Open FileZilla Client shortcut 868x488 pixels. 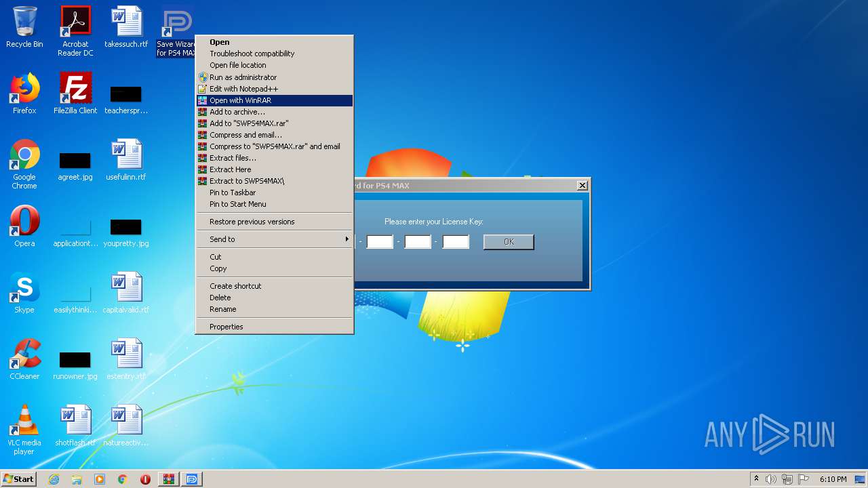[x=75, y=94]
